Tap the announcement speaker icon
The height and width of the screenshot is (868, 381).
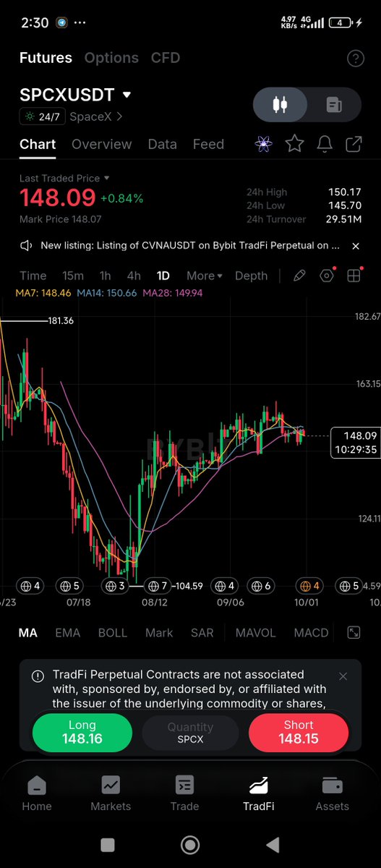point(26,246)
